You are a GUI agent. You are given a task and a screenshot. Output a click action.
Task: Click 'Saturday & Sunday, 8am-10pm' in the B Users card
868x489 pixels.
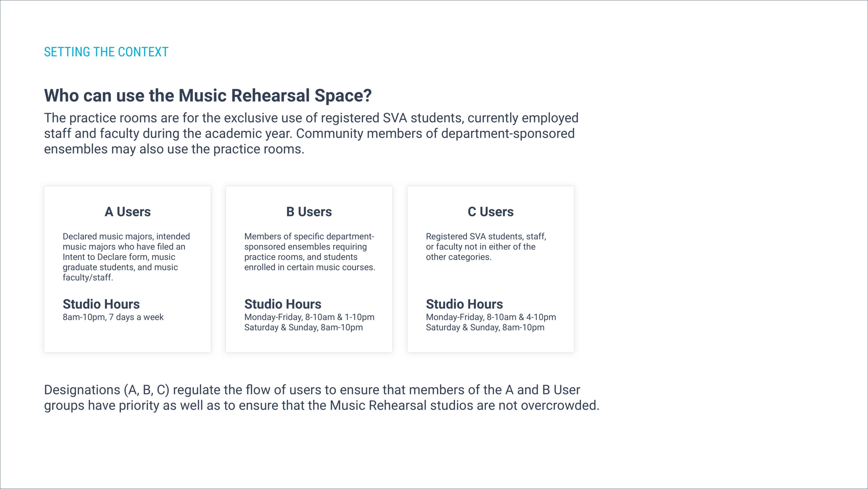(x=303, y=327)
